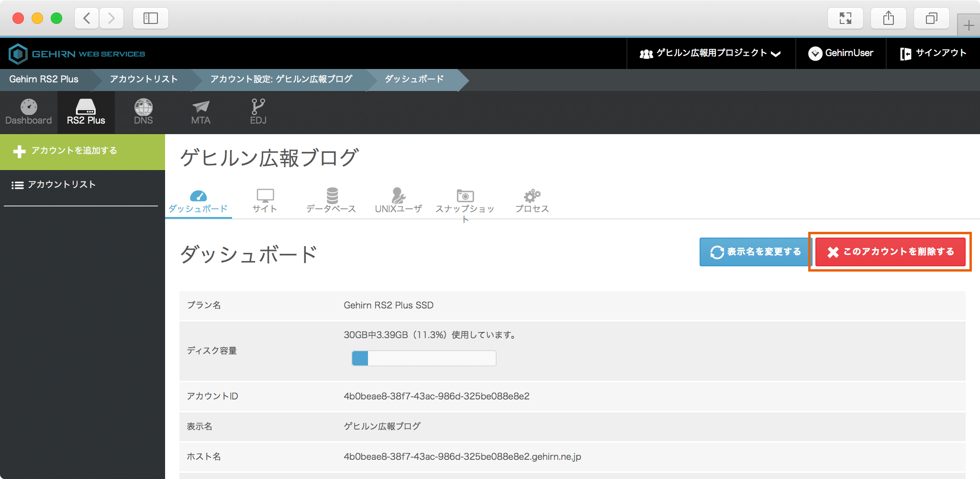The height and width of the screenshot is (479, 980).
Task: Click the disk usage progress bar
Action: pos(423,358)
